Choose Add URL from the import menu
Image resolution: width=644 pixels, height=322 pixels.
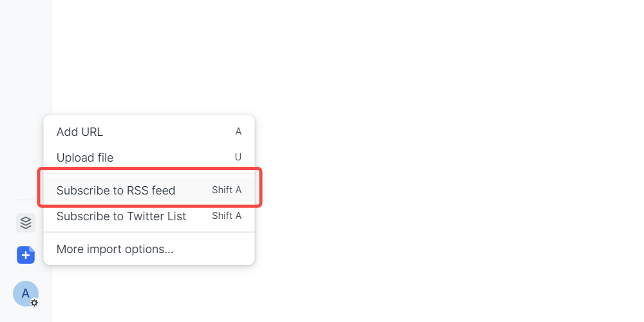(x=80, y=132)
